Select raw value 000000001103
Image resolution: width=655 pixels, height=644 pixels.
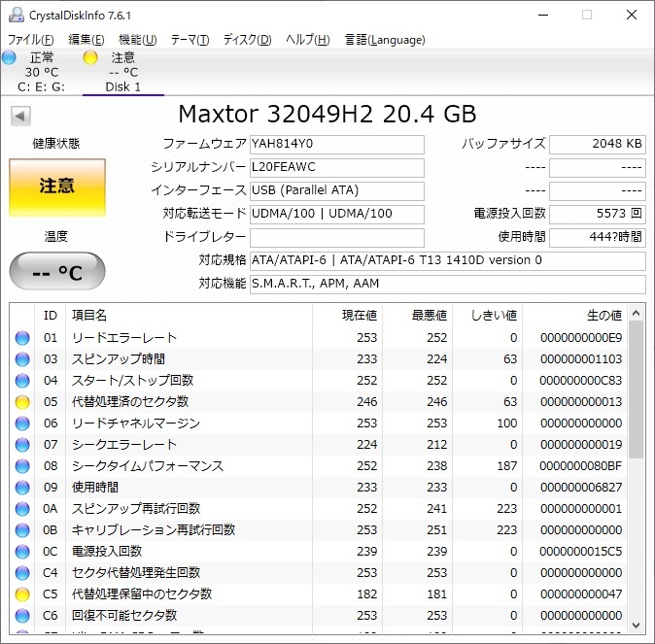coord(581,359)
